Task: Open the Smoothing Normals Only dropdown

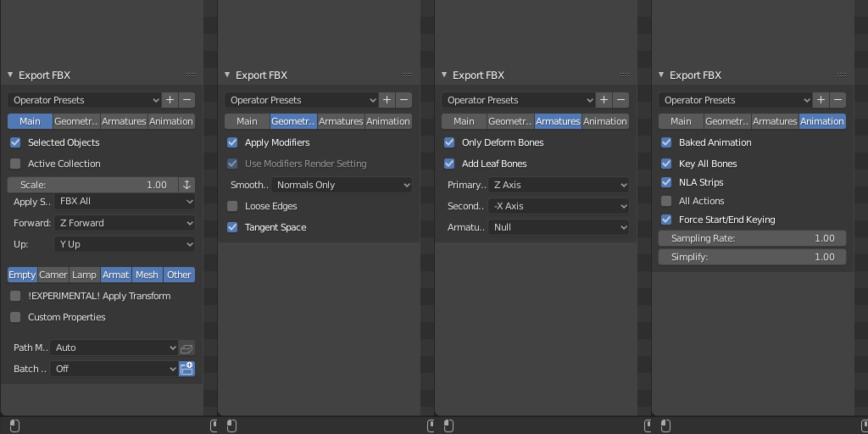Action: [342, 185]
